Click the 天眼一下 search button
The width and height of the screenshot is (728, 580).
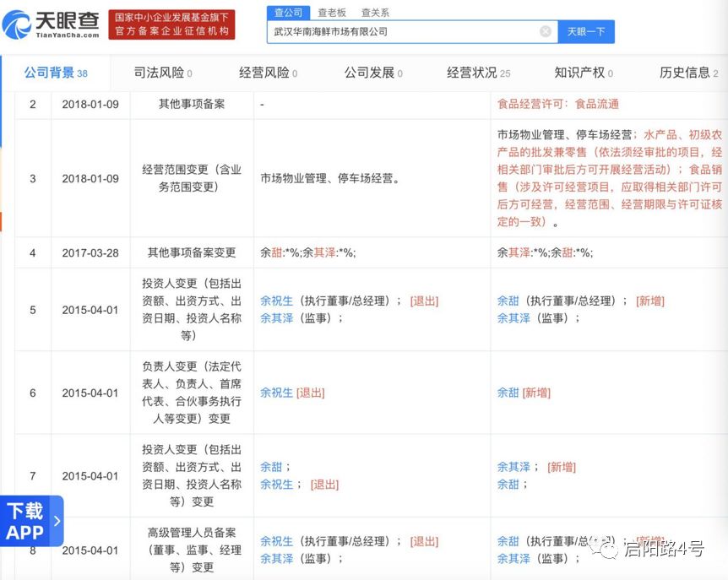(586, 31)
